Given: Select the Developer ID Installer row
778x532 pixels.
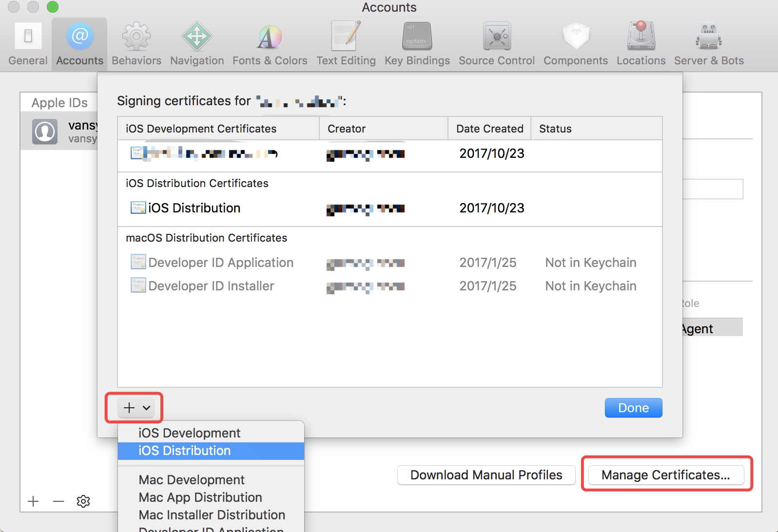Looking at the screenshot, I should pyautogui.click(x=390, y=286).
